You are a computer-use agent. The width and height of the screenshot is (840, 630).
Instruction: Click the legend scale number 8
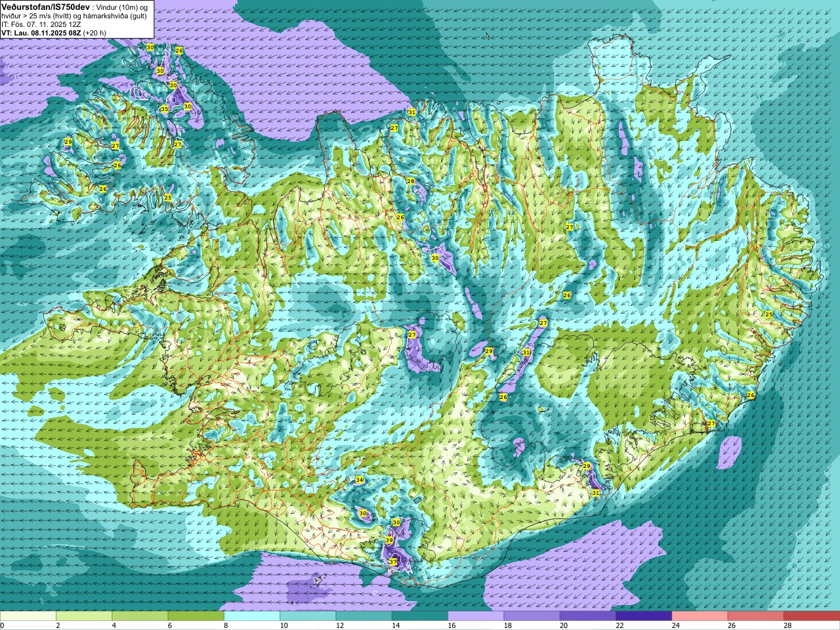pos(227,626)
